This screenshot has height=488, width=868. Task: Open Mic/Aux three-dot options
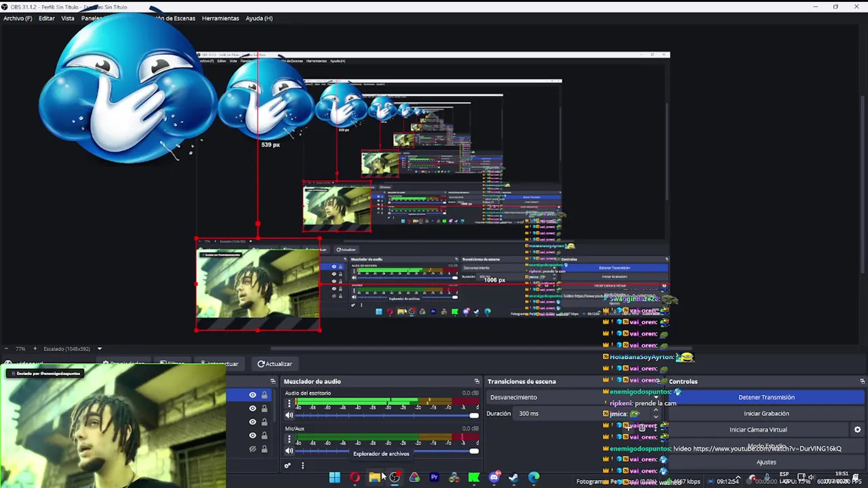pyautogui.click(x=290, y=440)
